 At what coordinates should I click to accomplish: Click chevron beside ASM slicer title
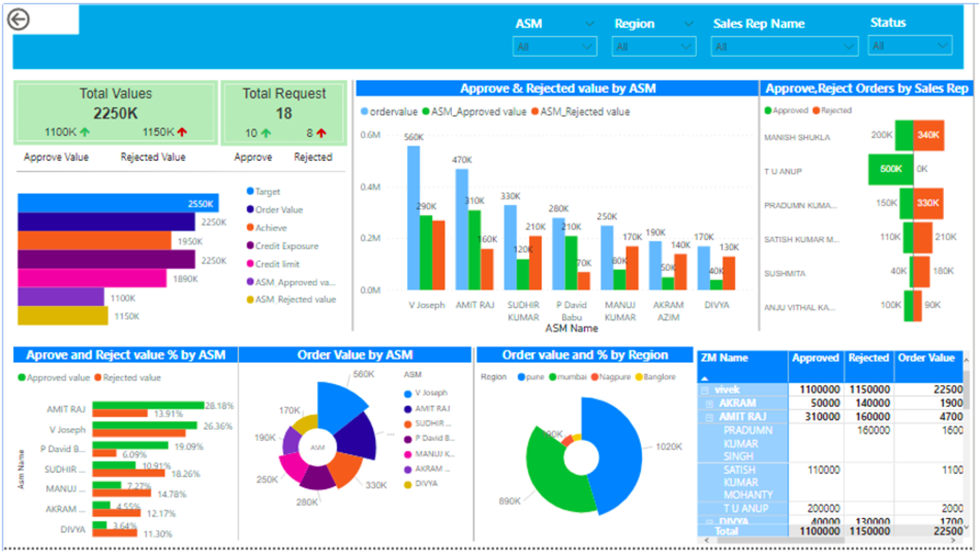(590, 24)
